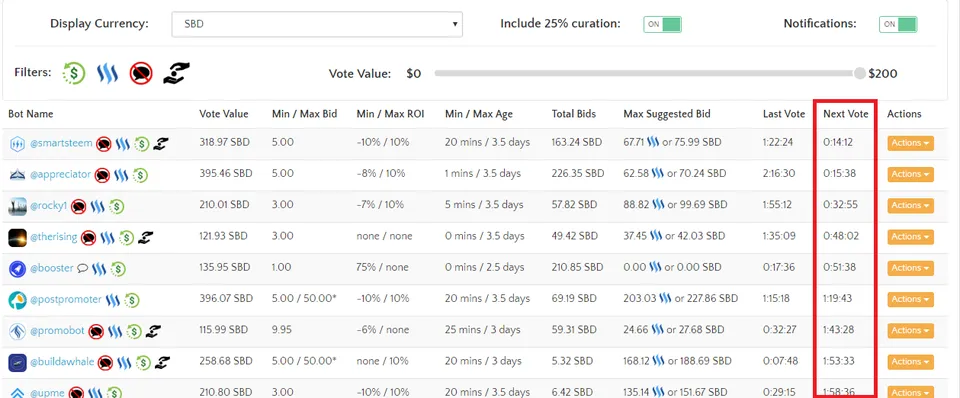Open Actions menu for @therising
960x398 pixels.
(x=910, y=236)
